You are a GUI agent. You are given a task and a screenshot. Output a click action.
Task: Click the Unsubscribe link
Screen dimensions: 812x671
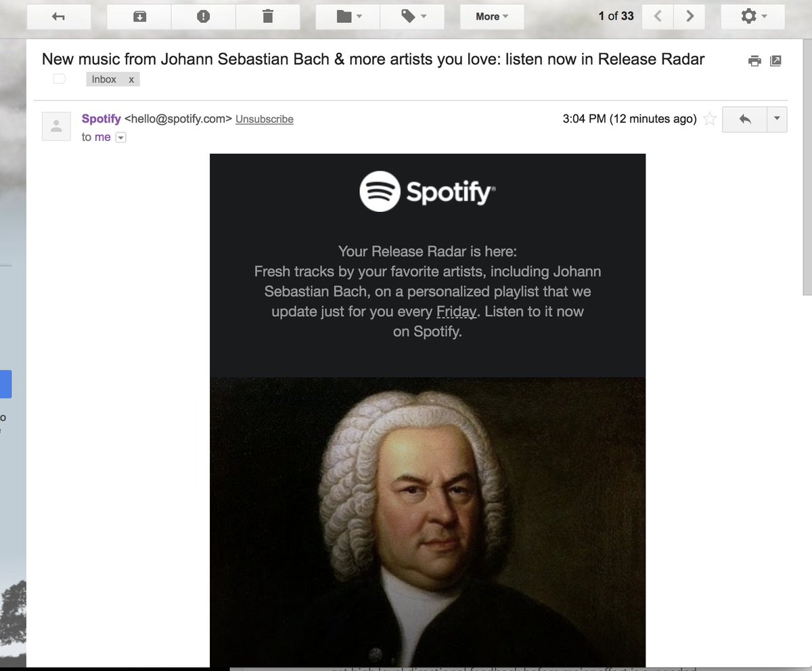[265, 119]
